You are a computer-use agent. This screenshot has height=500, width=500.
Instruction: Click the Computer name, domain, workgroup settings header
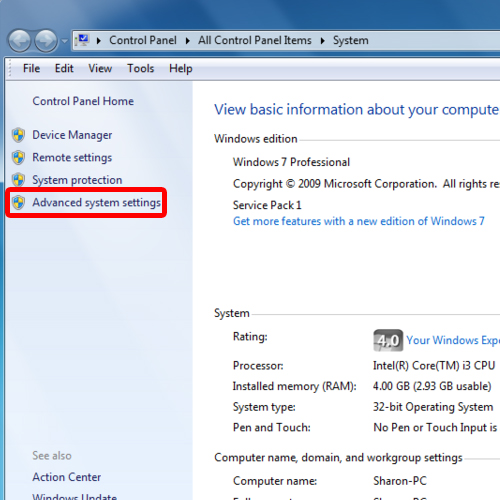pos(338,458)
